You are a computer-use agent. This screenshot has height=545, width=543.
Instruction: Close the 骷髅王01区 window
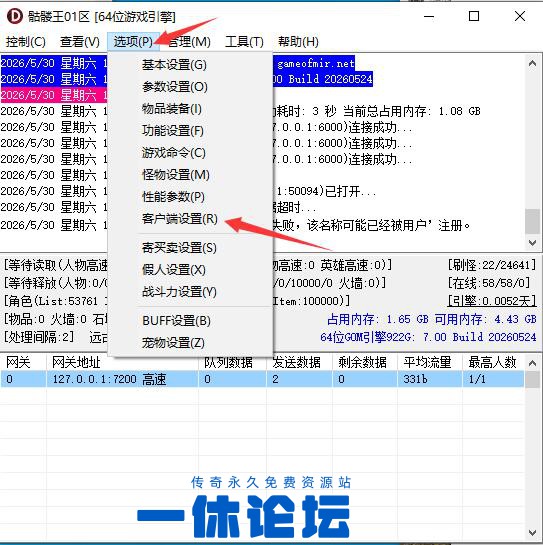click(520, 16)
